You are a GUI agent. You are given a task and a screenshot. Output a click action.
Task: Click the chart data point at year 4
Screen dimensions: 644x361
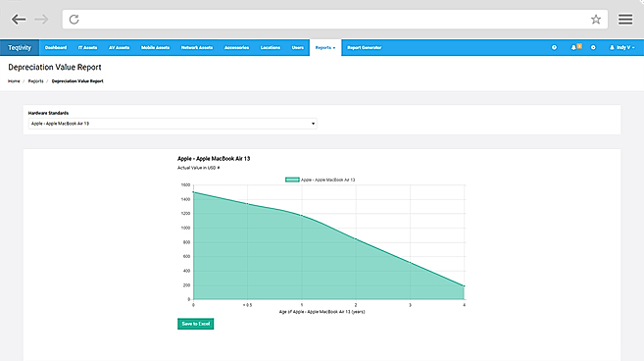[464, 286]
